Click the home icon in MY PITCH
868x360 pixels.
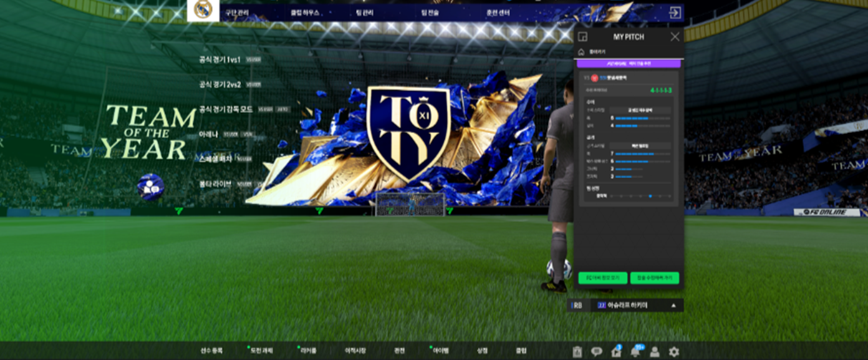click(x=581, y=52)
